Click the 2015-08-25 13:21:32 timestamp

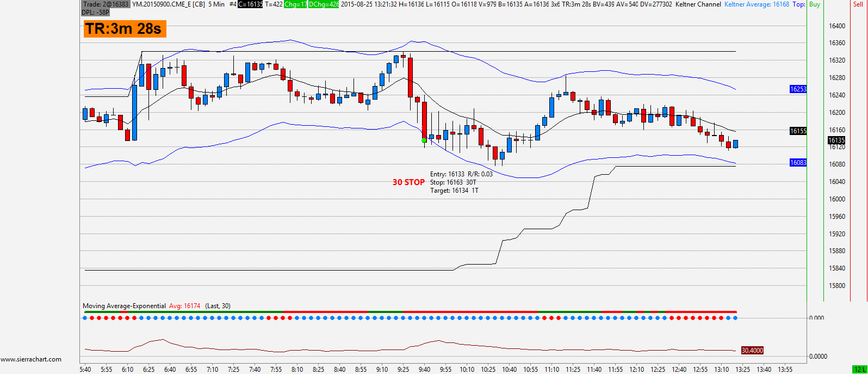(x=369, y=4)
